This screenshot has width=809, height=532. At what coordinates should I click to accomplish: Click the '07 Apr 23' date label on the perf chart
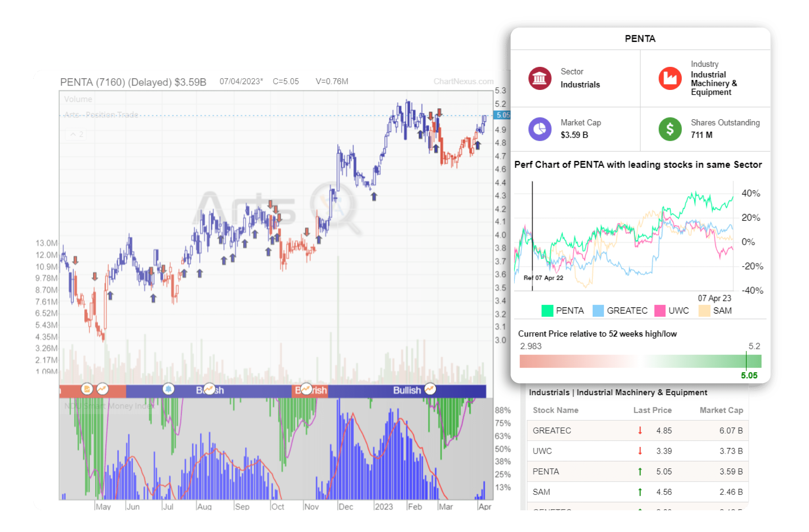click(714, 298)
